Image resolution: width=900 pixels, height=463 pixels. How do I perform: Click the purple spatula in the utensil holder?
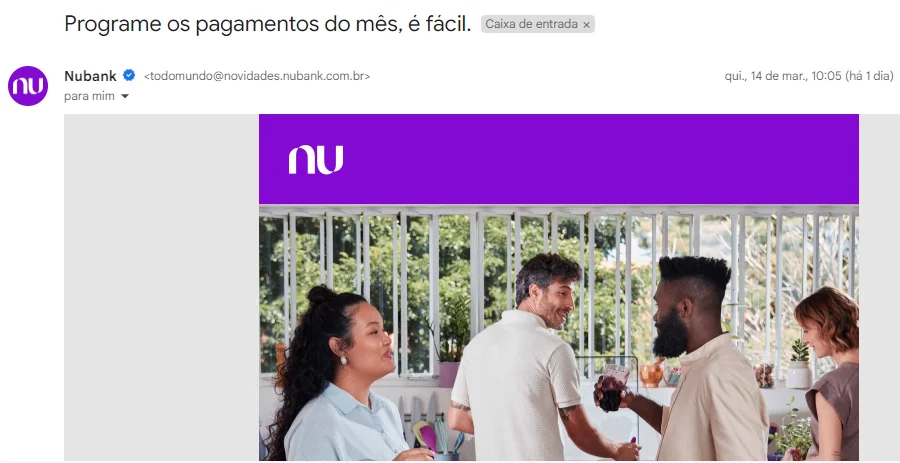tap(428, 437)
